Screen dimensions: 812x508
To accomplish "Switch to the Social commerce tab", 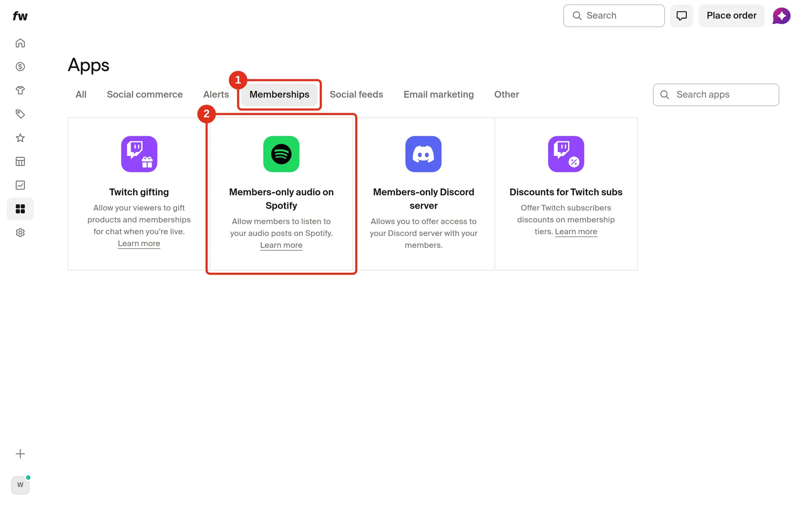I will pyautogui.click(x=145, y=95).
